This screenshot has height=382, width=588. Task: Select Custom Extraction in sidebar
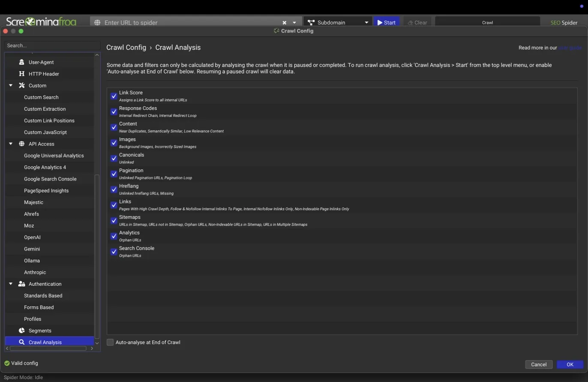pyautogui.click(x=45, y=109)
